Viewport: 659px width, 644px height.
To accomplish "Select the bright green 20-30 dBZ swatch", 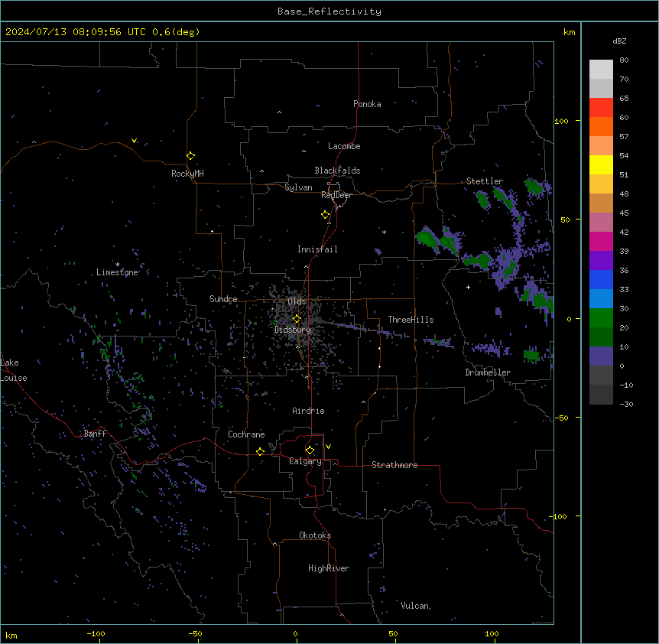I will click(x=601, y=318).
